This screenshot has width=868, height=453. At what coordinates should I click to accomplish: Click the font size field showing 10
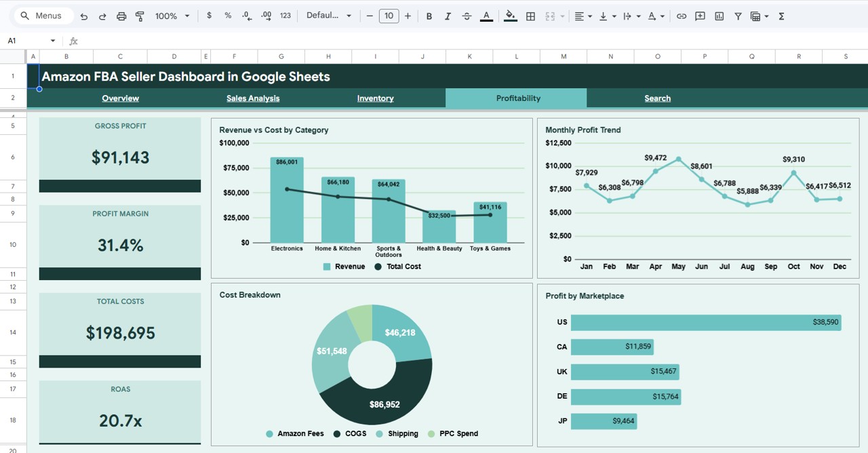pyautogui.click(x=389, y=16)
